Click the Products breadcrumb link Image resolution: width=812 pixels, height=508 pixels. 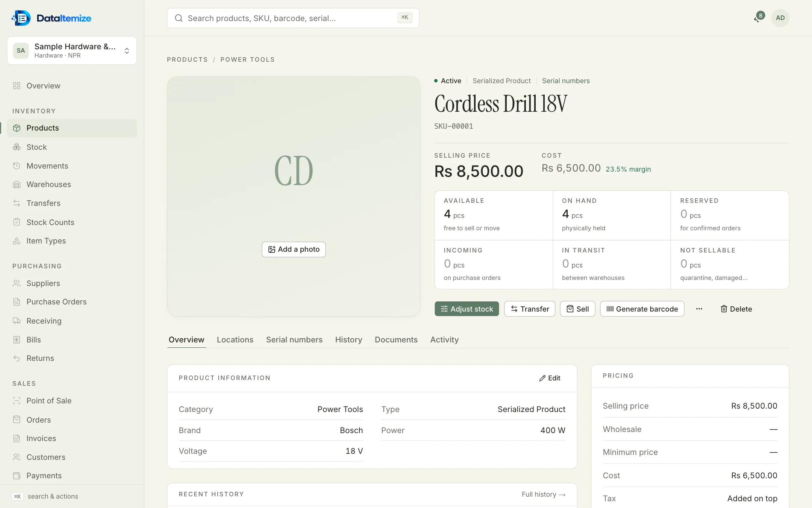point(187,59)
